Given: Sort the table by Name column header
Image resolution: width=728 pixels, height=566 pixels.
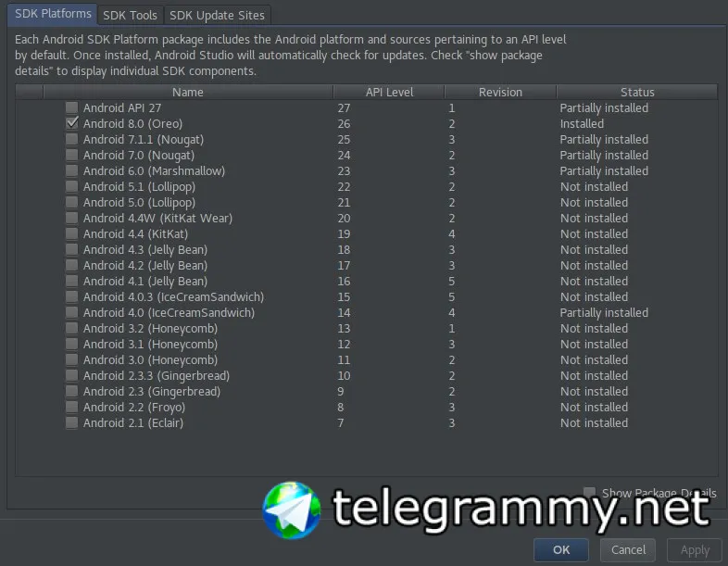Looking at the screenshot, I should [187, 92].
